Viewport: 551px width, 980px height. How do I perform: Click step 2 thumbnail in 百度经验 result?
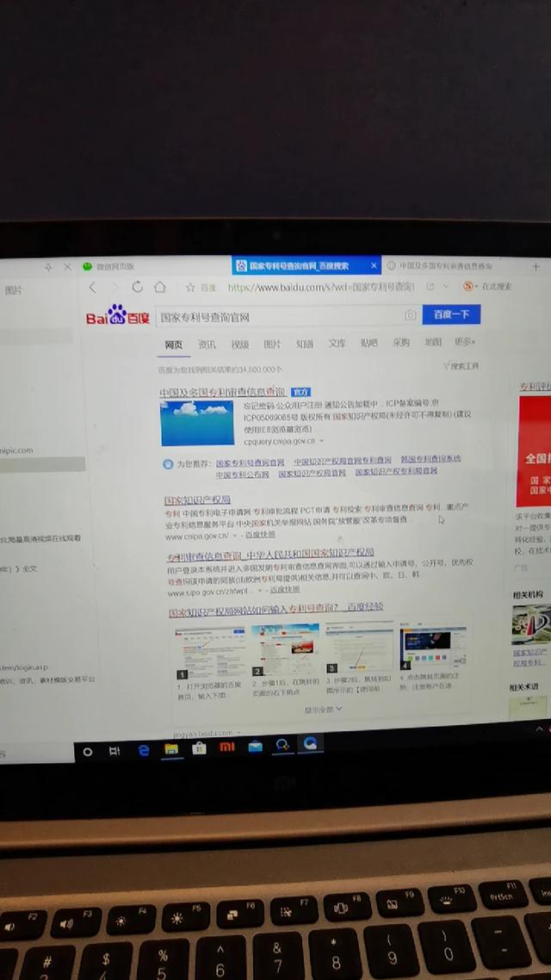point(286,650)
